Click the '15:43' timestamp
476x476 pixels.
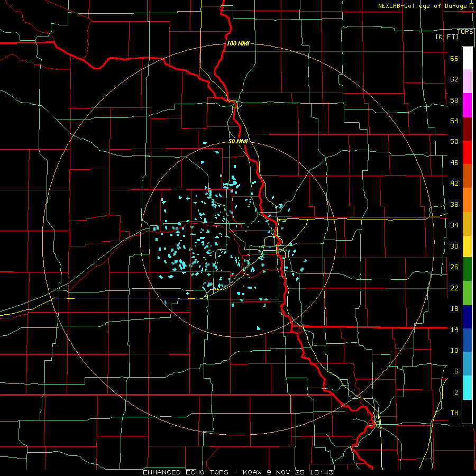[x=322, y=472]
